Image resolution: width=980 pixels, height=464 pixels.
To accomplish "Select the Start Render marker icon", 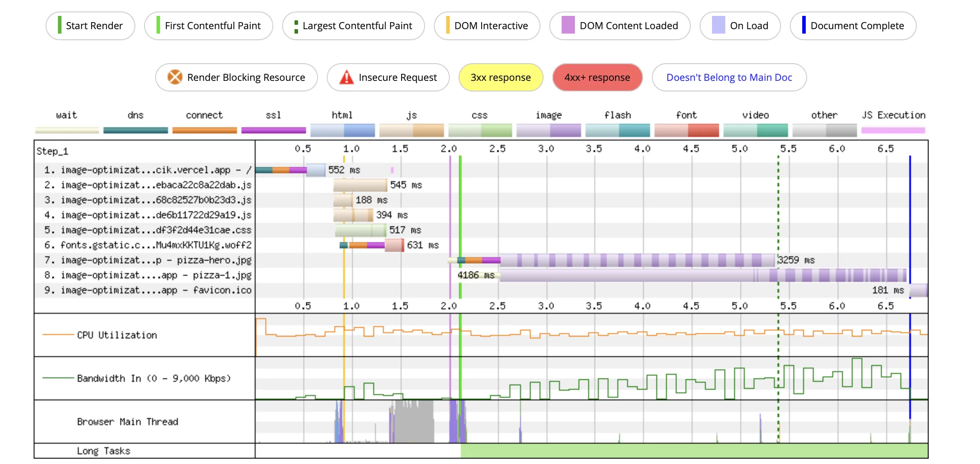I will (x=59, y=26).
